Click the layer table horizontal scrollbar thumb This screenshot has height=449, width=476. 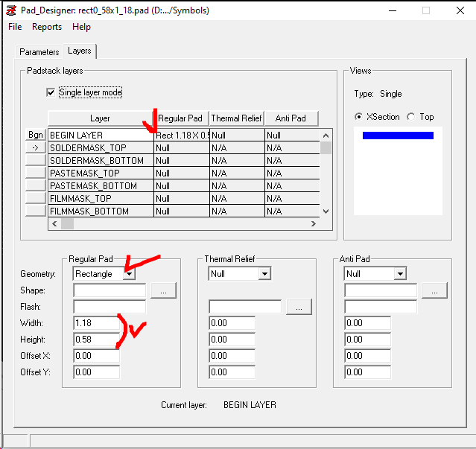pos(67,224)
